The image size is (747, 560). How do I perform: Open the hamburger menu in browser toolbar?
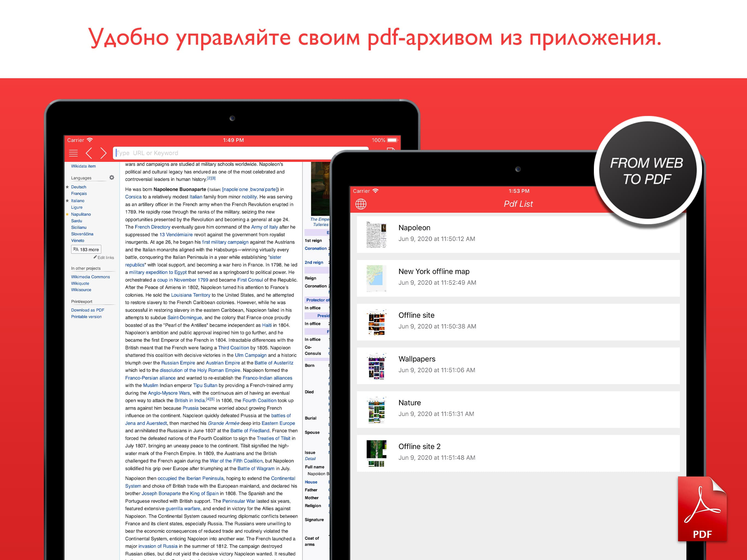(73, 153)
